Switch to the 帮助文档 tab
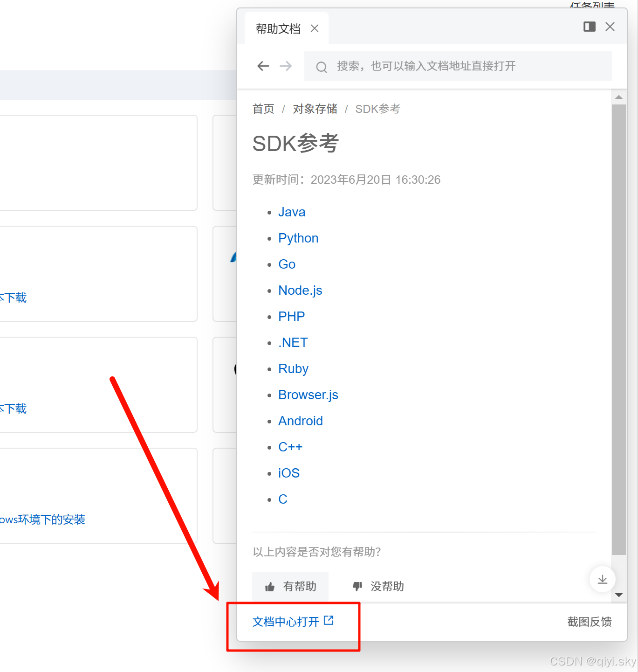638x672 pixels. coord(277,28)
